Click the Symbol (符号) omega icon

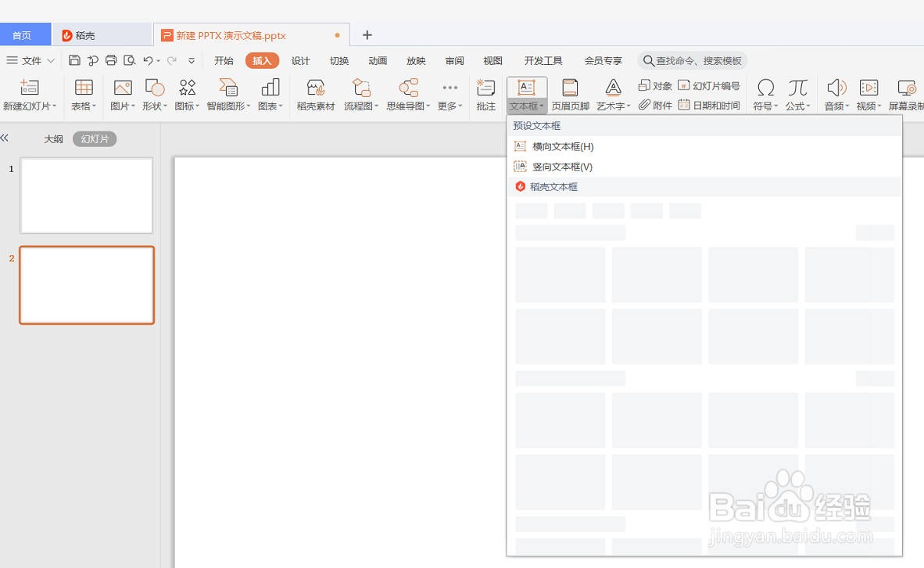click(x=765, y=88)
